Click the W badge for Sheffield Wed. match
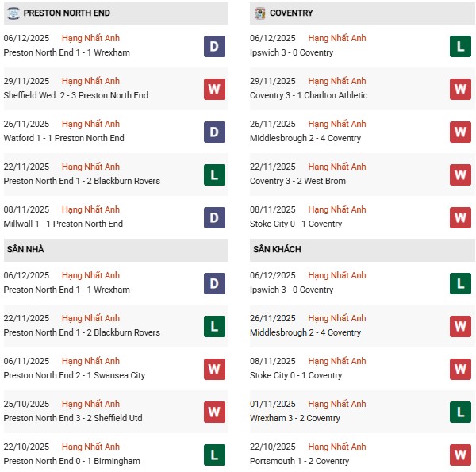This screenshot has height=472, width=476. (x=214, y=89)
